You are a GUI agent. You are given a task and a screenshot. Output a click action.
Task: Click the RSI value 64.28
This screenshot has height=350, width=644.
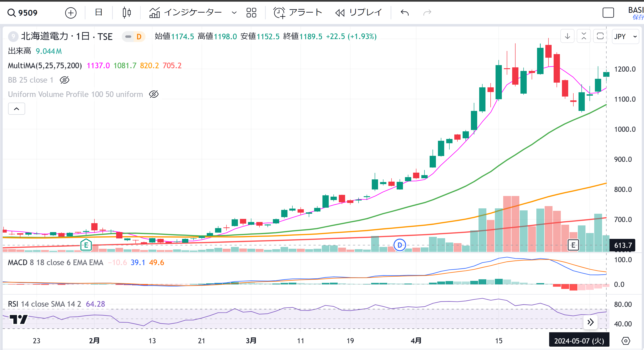[x=96, y=304]
